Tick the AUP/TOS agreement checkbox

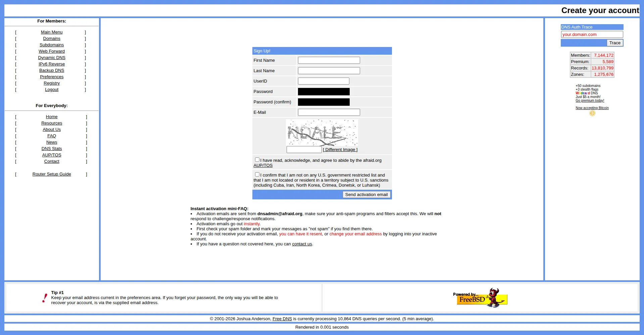[x=257, y=160]
